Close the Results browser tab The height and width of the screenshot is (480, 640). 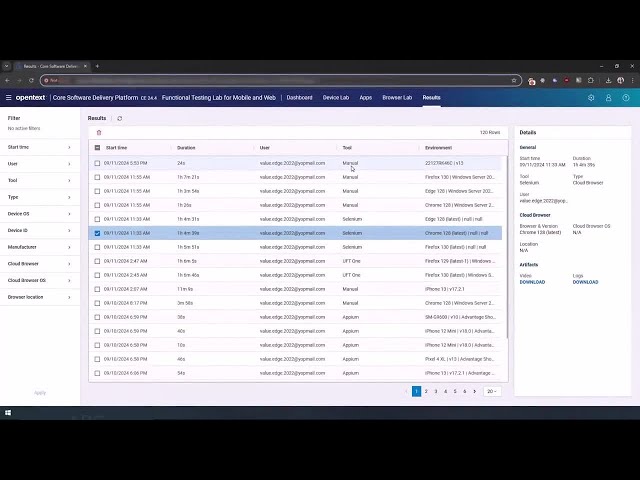(85, 66)
